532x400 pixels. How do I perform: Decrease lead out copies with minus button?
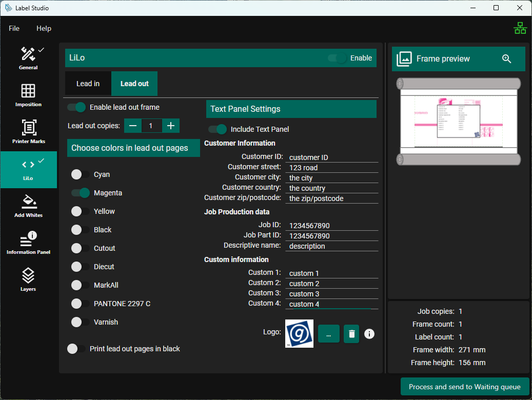[132, 126]
